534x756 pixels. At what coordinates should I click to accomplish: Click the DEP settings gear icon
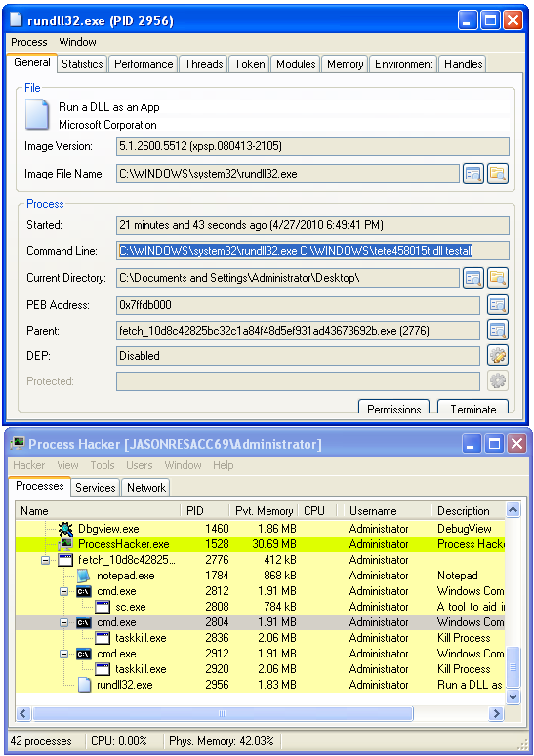pyautogui.click(x=497, y=356)
